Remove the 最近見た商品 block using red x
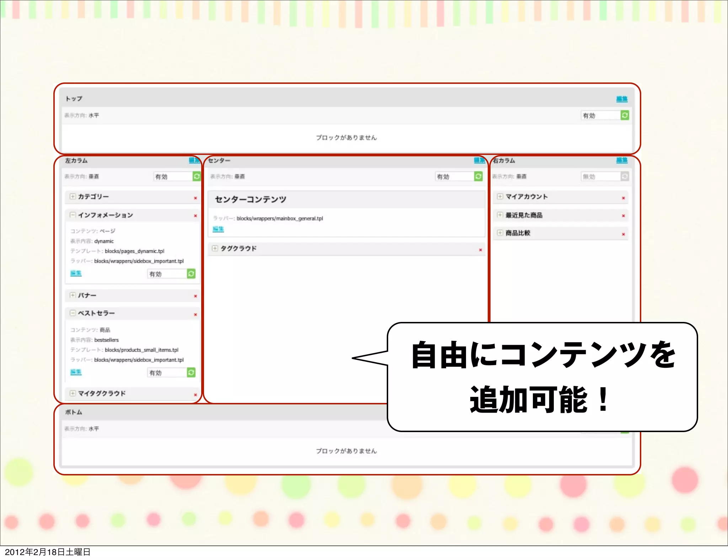The height and width of the screenshot is (560, 728). click(623, 216)
